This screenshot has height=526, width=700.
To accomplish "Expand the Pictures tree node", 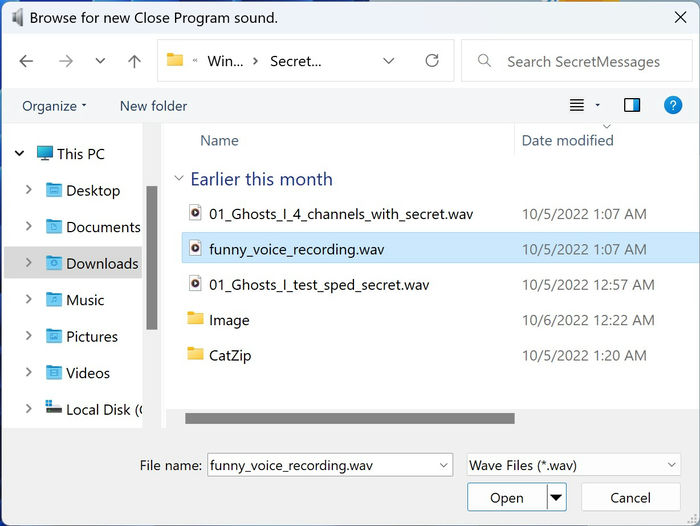I will [x=29, y=336].
